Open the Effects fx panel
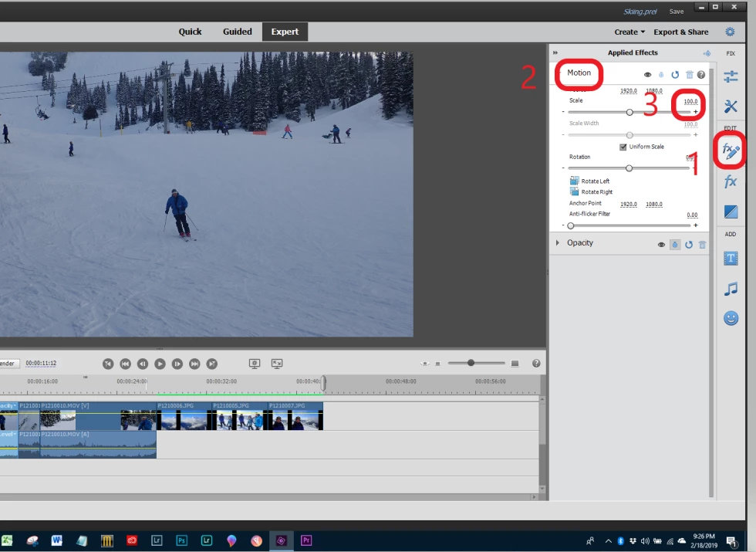 (x=731, y=182)
